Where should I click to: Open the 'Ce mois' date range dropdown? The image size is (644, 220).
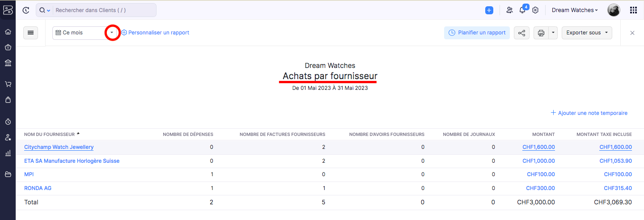point(85,33)
